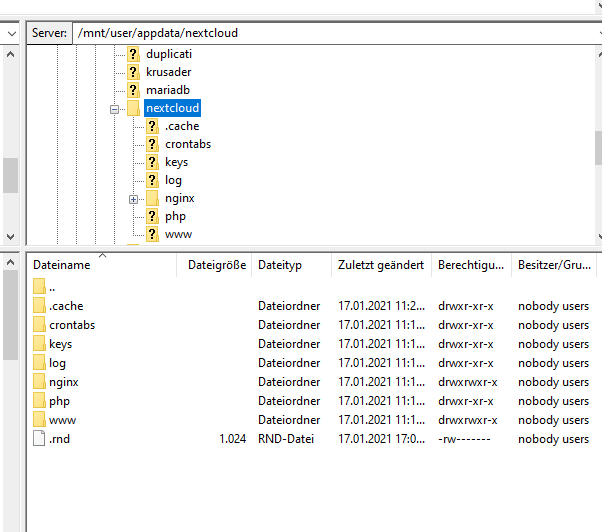Select the crontabs tree item
Image resolution: width=602 pixels, height=532 pixels.
188,144
